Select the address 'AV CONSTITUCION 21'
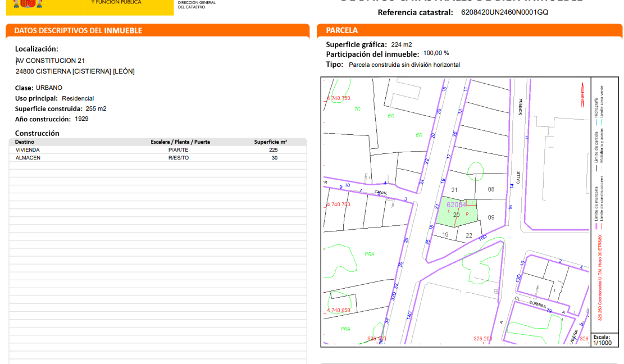 click(x=50, y=61)
